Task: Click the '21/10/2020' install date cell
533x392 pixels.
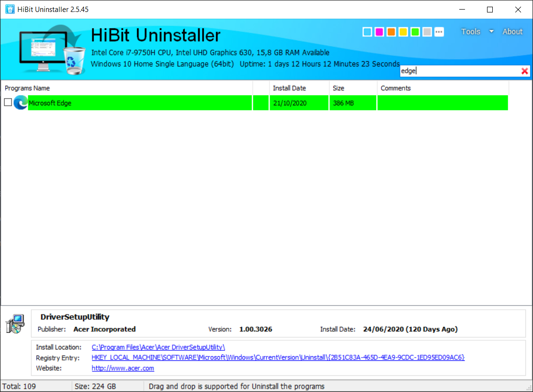Action: tap(299, 103)
